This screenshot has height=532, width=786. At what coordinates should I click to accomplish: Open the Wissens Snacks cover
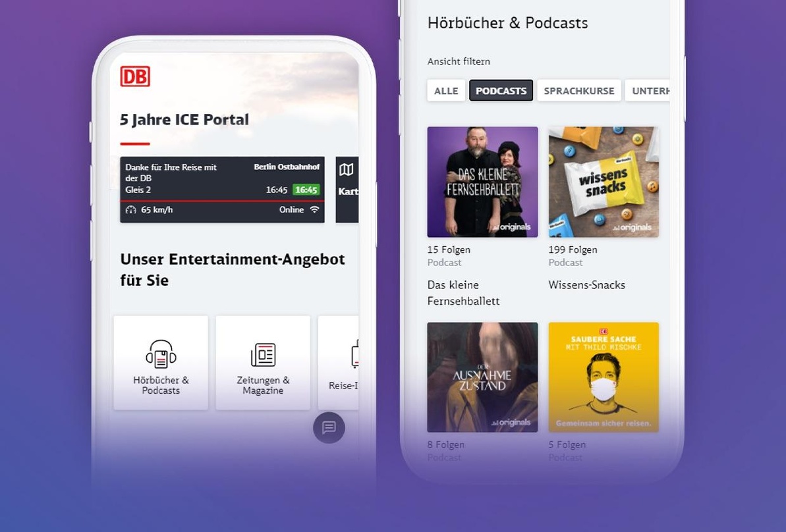(604, 182)
